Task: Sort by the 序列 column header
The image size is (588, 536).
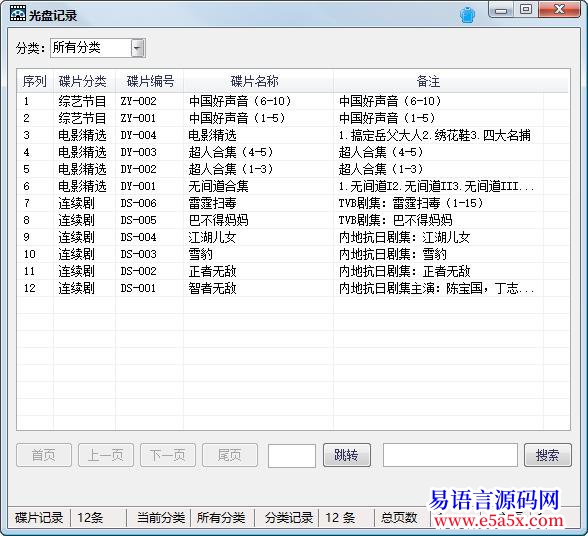Action: pyautogui.click(x=34, y=81)
